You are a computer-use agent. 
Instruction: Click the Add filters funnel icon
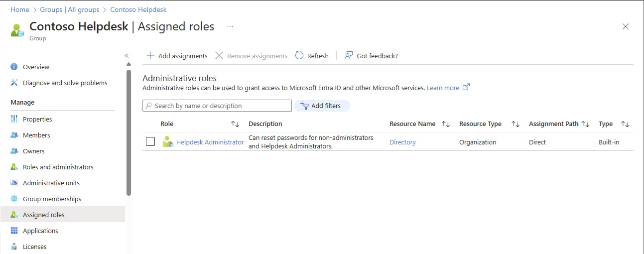click(305, 106)
